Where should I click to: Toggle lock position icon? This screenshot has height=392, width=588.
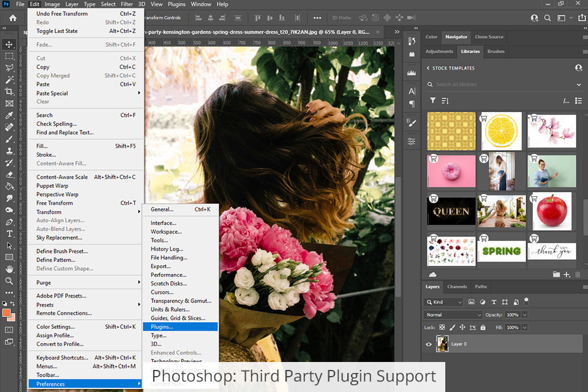click(462, 328)
